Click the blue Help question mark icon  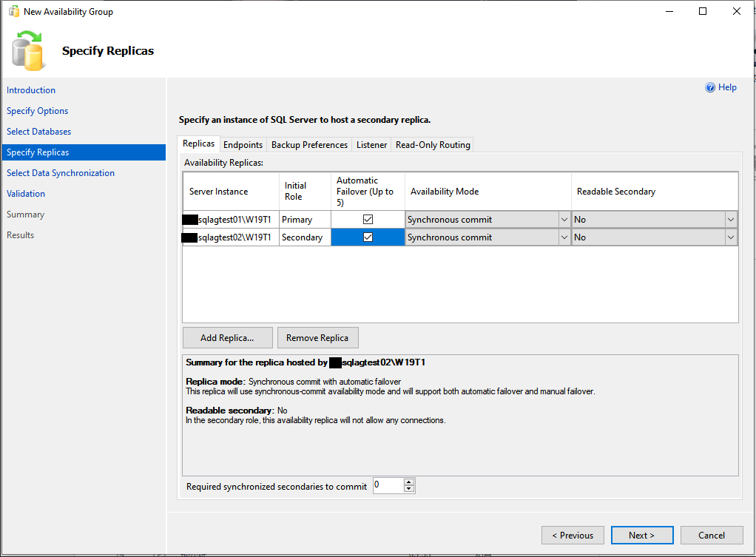click(x=710, y=87)
